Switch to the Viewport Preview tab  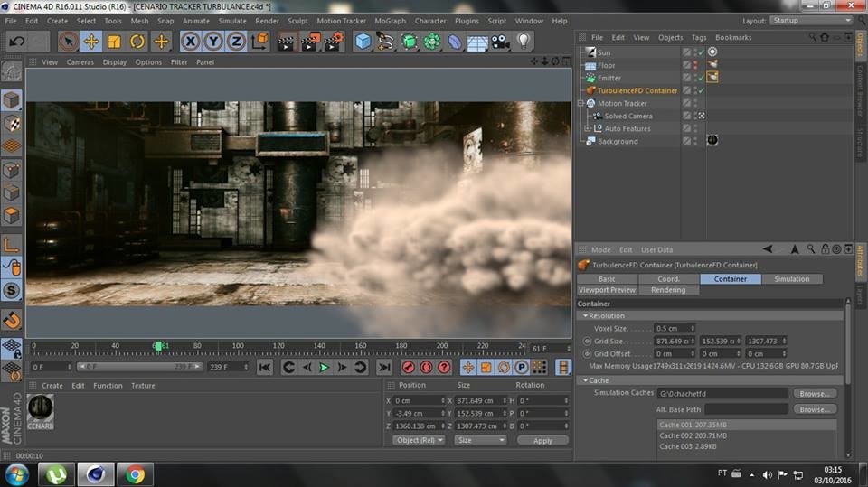tap(608, 290)
